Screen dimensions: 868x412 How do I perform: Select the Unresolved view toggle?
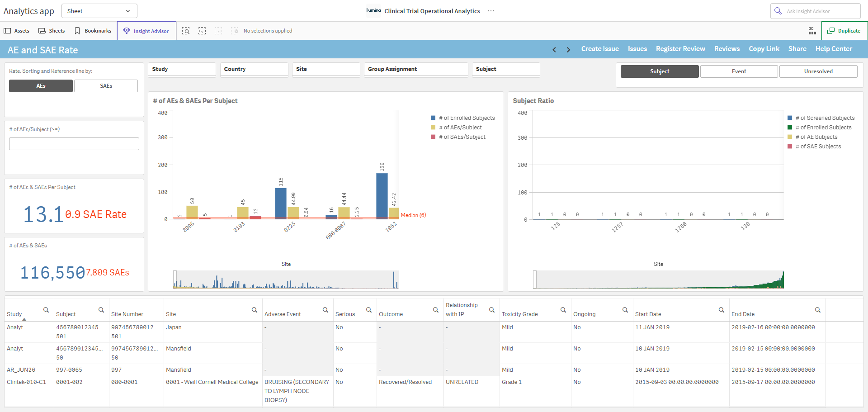coord(818,71)
